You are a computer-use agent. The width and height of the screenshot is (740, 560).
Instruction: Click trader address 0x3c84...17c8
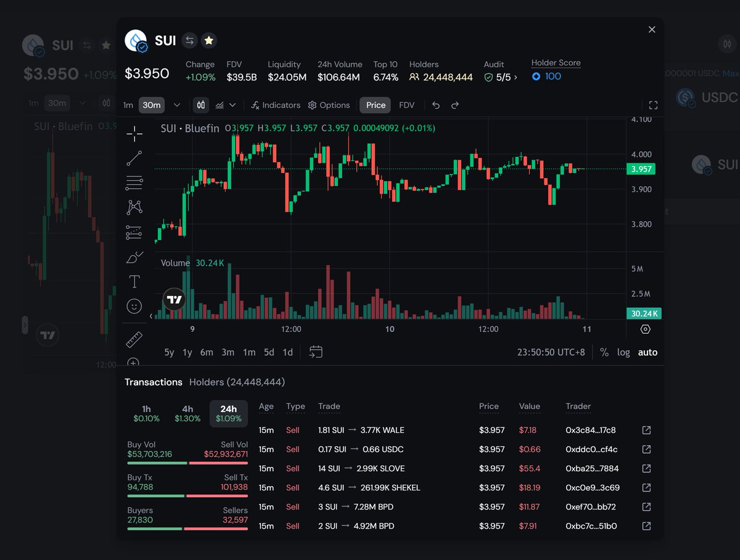click(591, 430)
